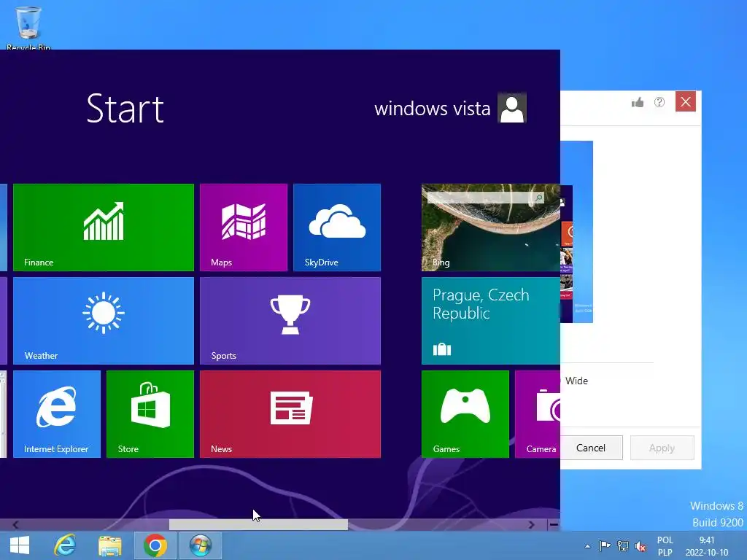The height and width of the screenshot is (560, 747).
Task: Click the scrollbar right arrow
Action: point(531,524)
